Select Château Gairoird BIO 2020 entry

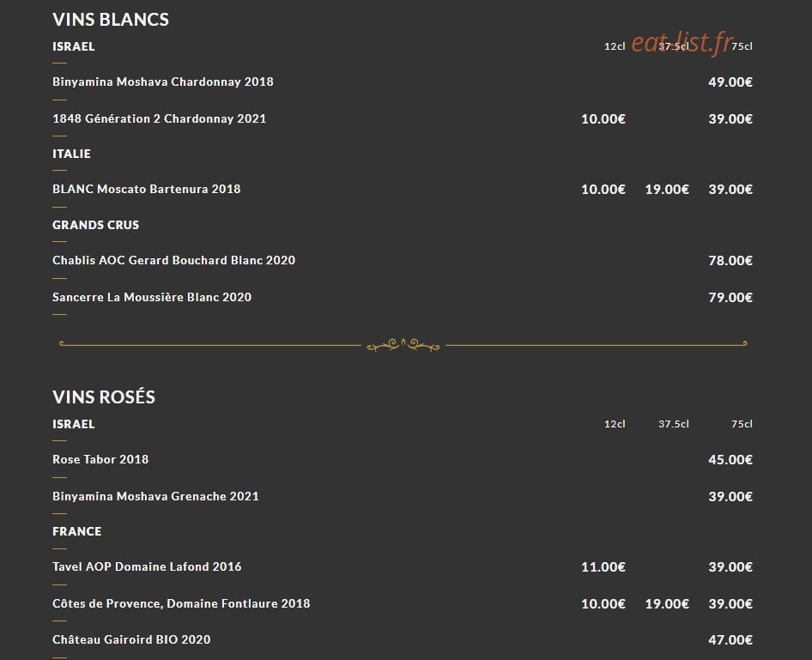point(131,639)
